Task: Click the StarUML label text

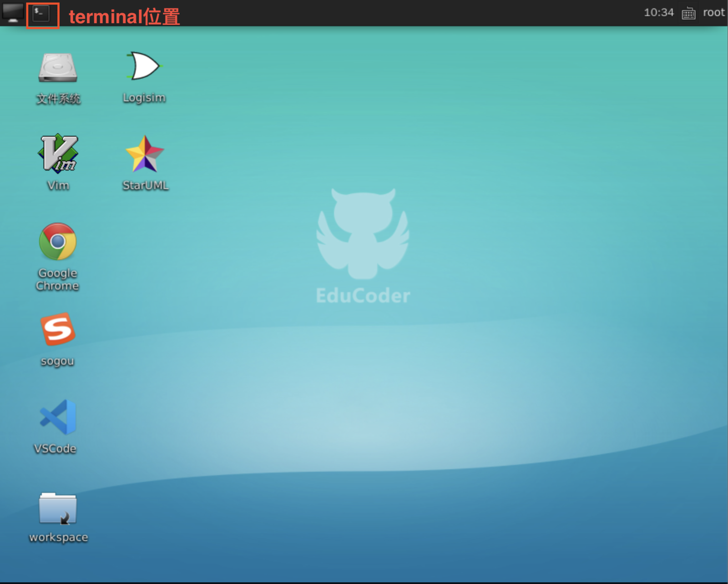Action: (146, 185)
